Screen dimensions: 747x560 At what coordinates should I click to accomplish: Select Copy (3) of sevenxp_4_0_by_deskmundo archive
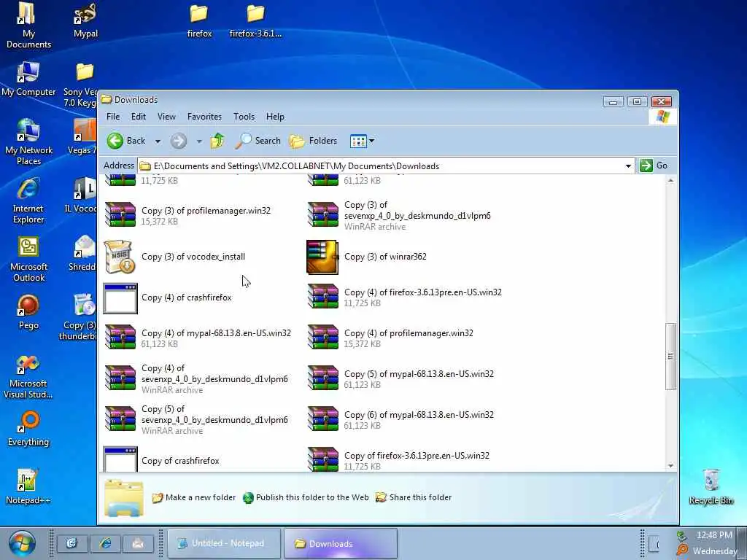click(x=399, y=215)
